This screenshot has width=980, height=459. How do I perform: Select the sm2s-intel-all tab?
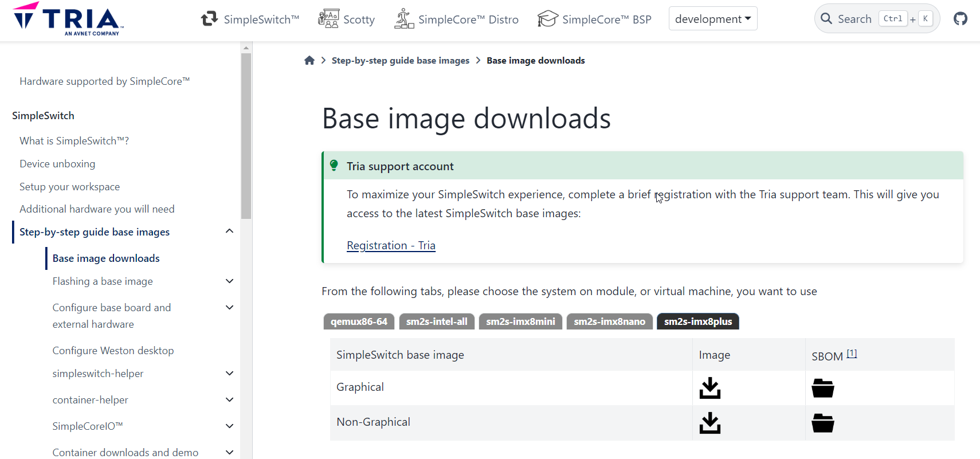point(437,321)
